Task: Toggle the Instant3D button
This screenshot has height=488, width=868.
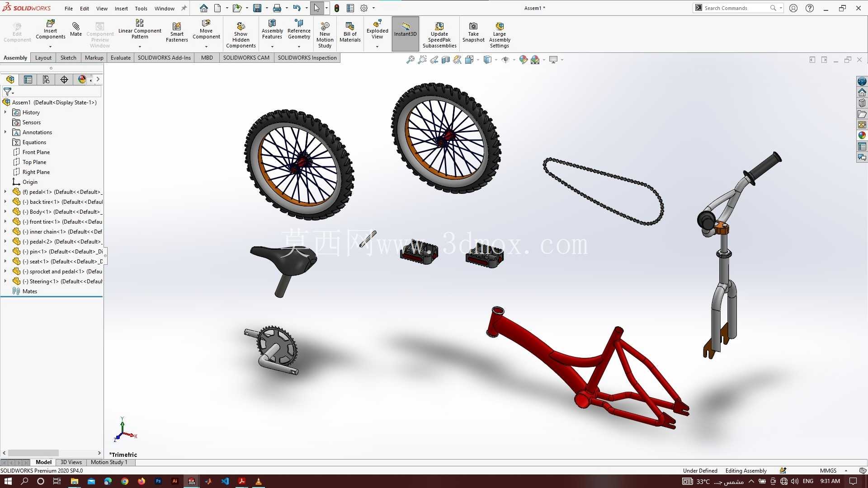Action: (405, 33)
